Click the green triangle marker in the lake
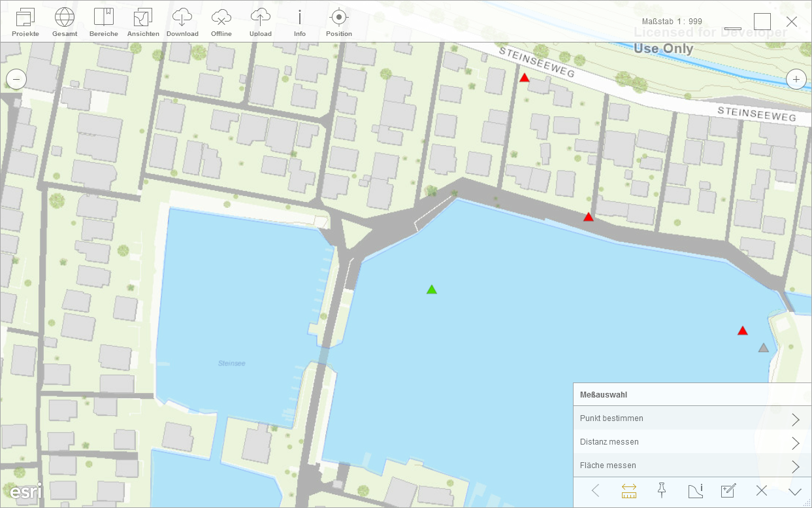 431,290
